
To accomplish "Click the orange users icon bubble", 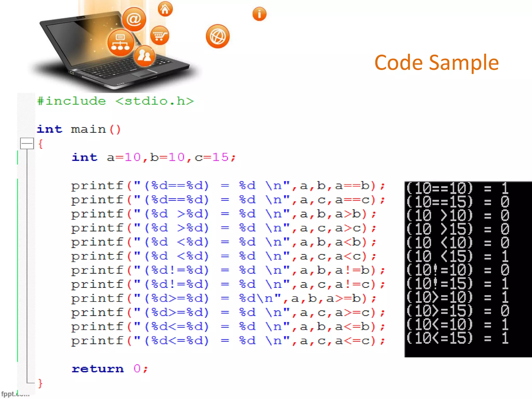I will coord(144,56).
